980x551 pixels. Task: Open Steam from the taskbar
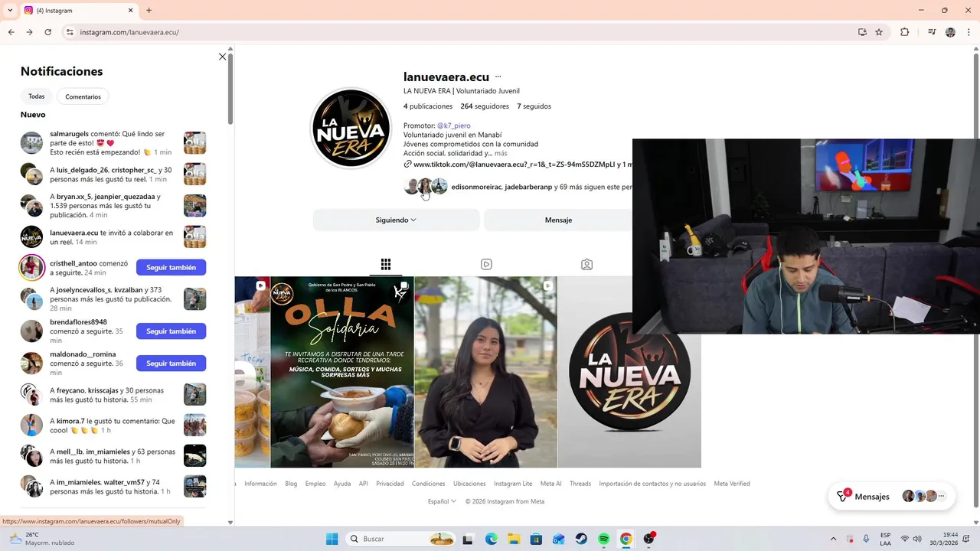pos(581,539)
